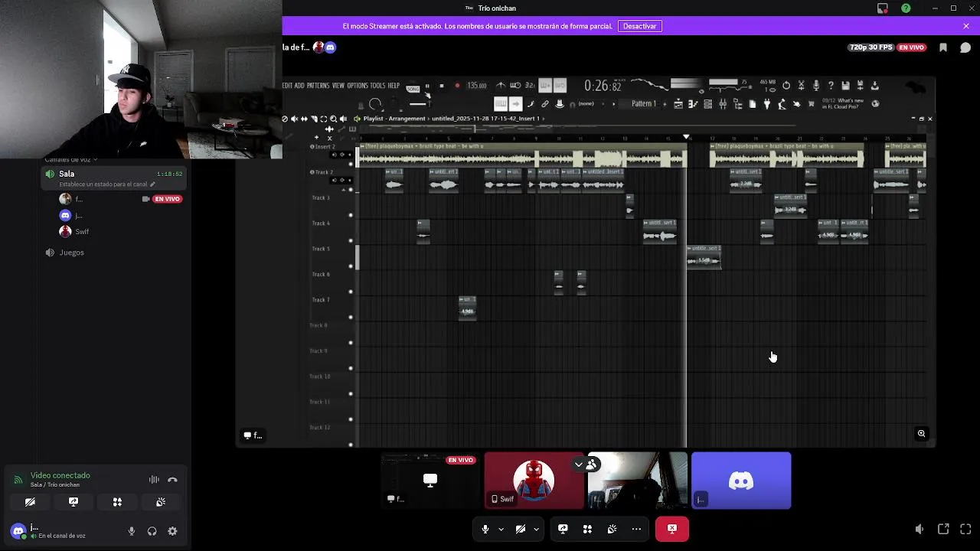Click the pop-out stream icon
The width and height of the screenshot is (980, 551).
tap(943, 529)
